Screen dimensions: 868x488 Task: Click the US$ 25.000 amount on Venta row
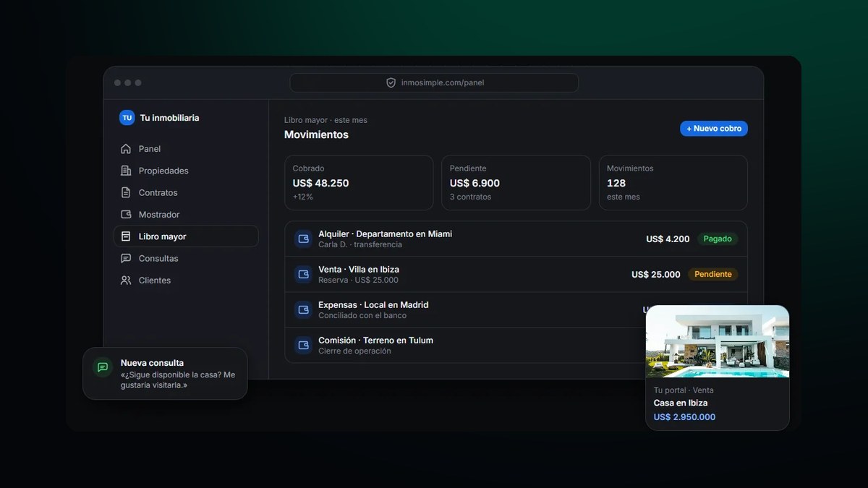pos(656,275)
